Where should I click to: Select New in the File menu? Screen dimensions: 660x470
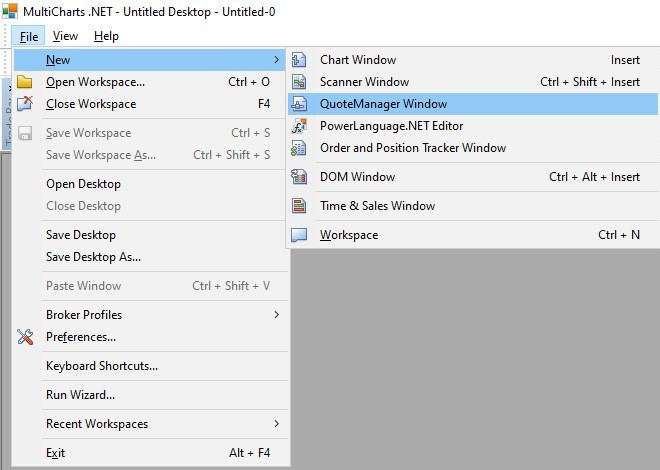click(x=149, y=60)
